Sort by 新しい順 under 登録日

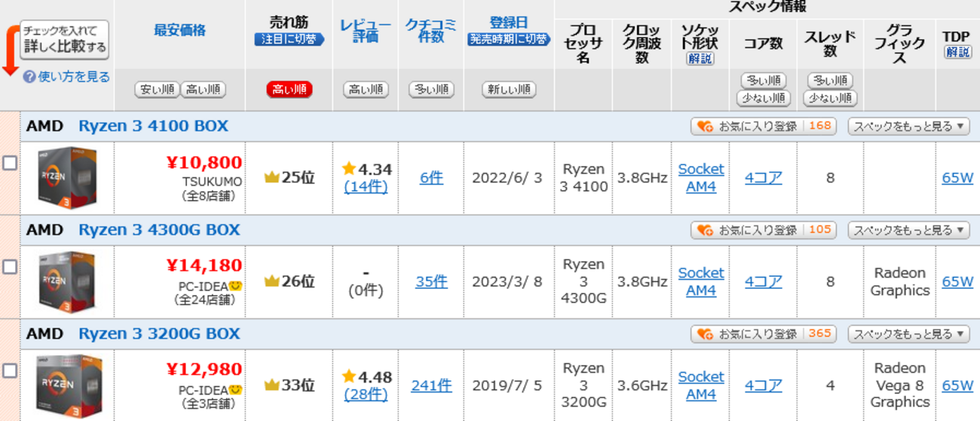[x=509, y=90]
